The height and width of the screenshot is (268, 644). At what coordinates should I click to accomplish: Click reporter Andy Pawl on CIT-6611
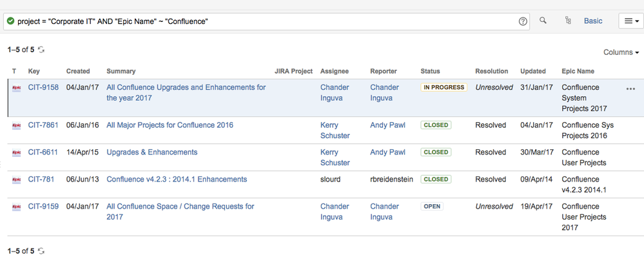pos(387,152)
